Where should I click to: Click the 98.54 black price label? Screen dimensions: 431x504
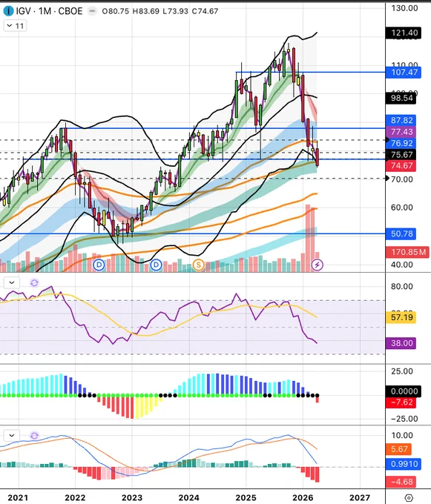(401, 98)
